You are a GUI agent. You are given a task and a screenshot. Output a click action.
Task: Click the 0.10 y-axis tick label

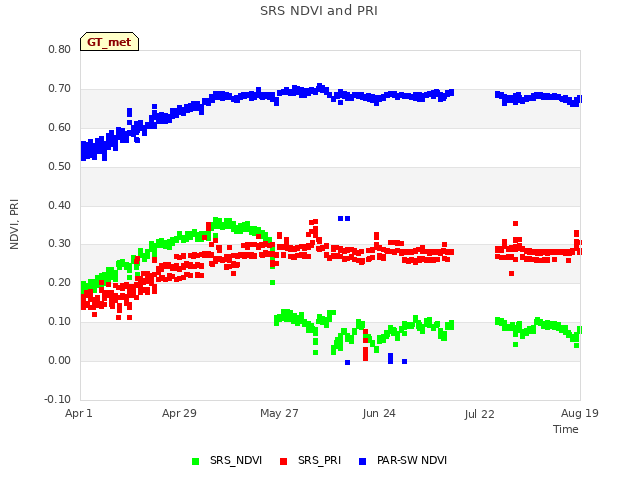coord(60,322)
